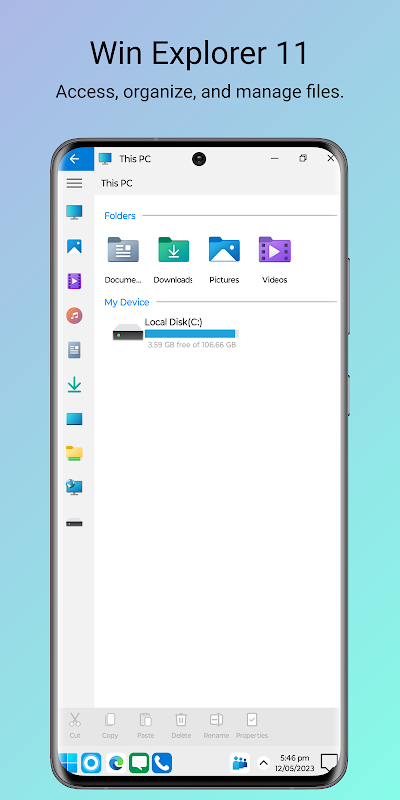Expand the system tray chevron
Screen dimensions: 400x800
[x=263, y=763]
